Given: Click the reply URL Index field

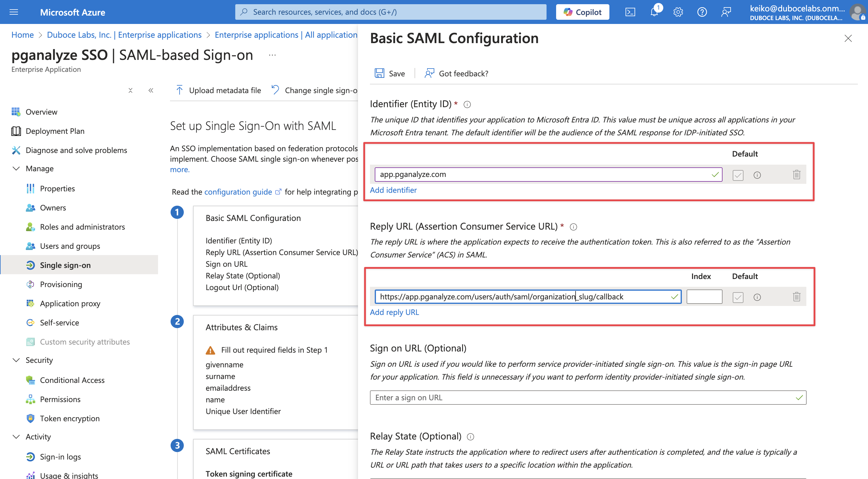Looking at the screenshot, I should pyautogui.click(x=704, y=297).
